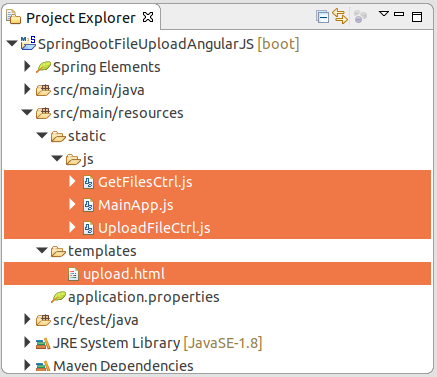Click the Collapse All toolbar icon
This screenshot has width=437, height=377.
point(322,17)
